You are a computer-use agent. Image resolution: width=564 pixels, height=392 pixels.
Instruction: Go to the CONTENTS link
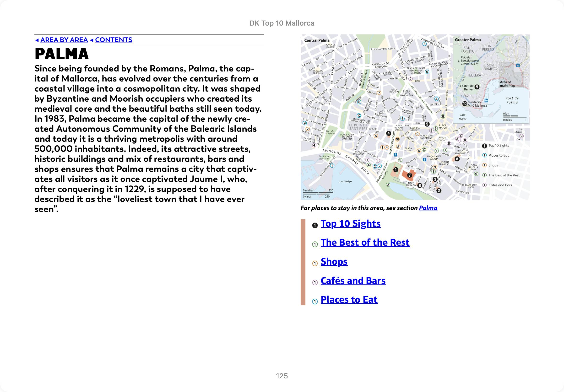coord(114,40)
